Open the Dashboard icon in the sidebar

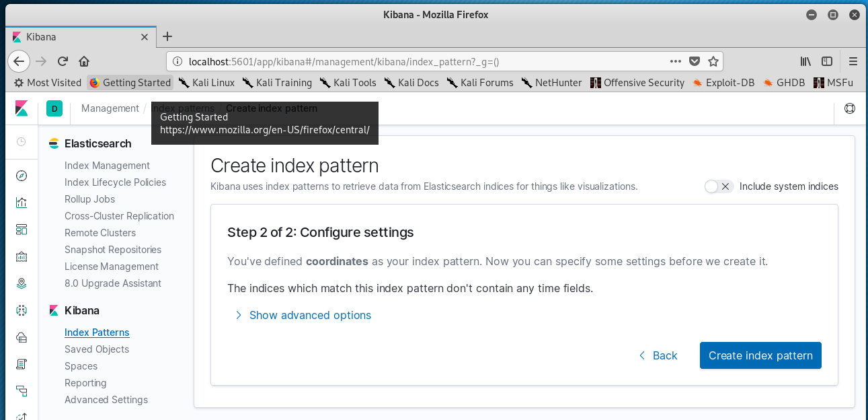(22, 230)
